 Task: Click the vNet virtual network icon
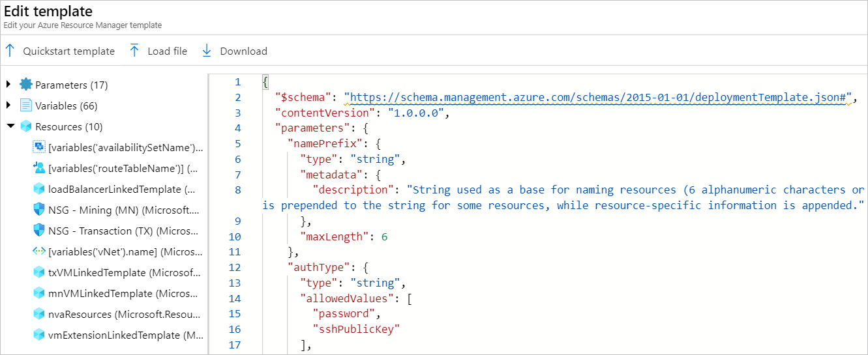(38, 251)
